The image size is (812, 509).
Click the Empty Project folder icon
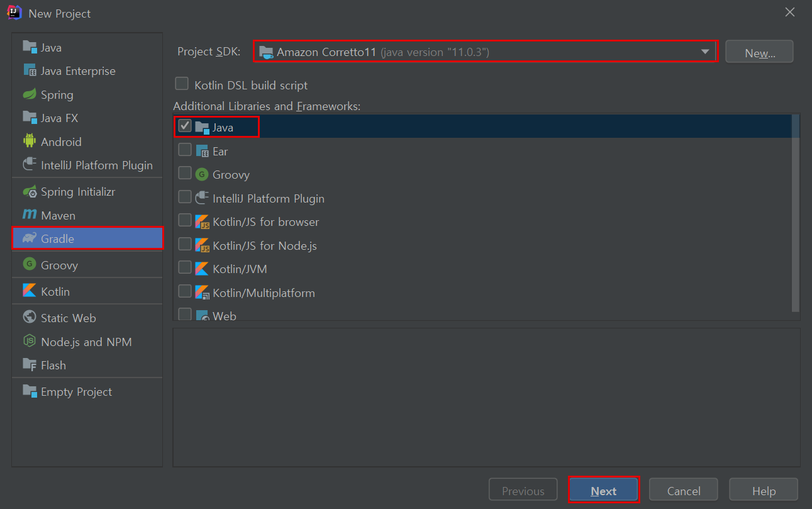[x=30, y=391]
